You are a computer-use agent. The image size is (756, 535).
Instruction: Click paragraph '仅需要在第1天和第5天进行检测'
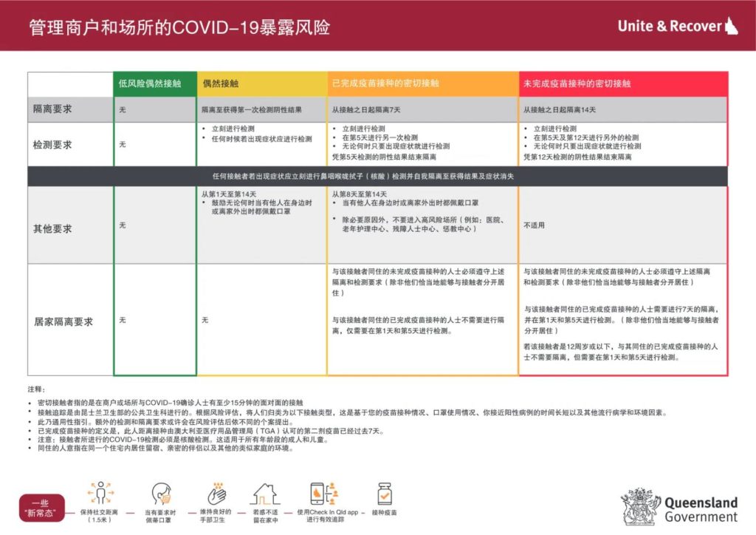point(419,326)
